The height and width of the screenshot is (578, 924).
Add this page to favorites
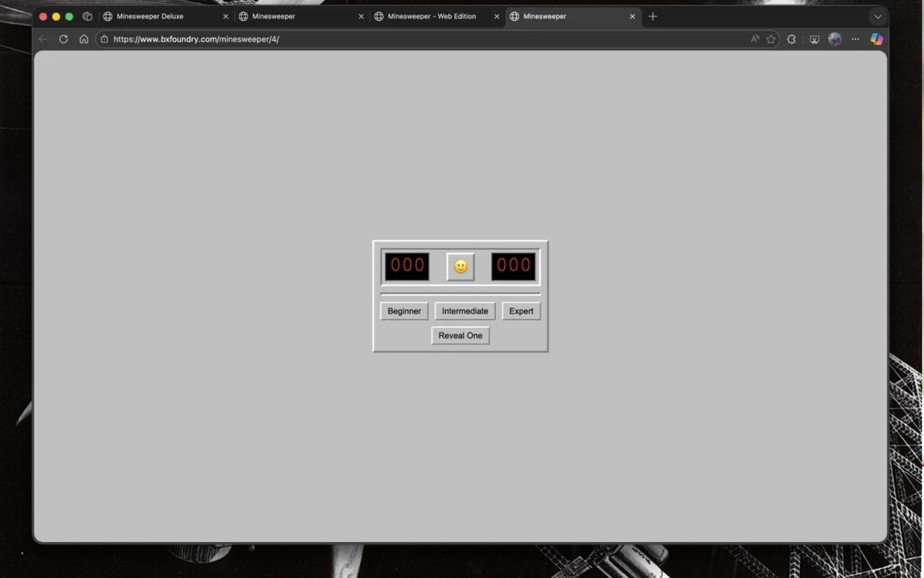[x=771, y=39]
